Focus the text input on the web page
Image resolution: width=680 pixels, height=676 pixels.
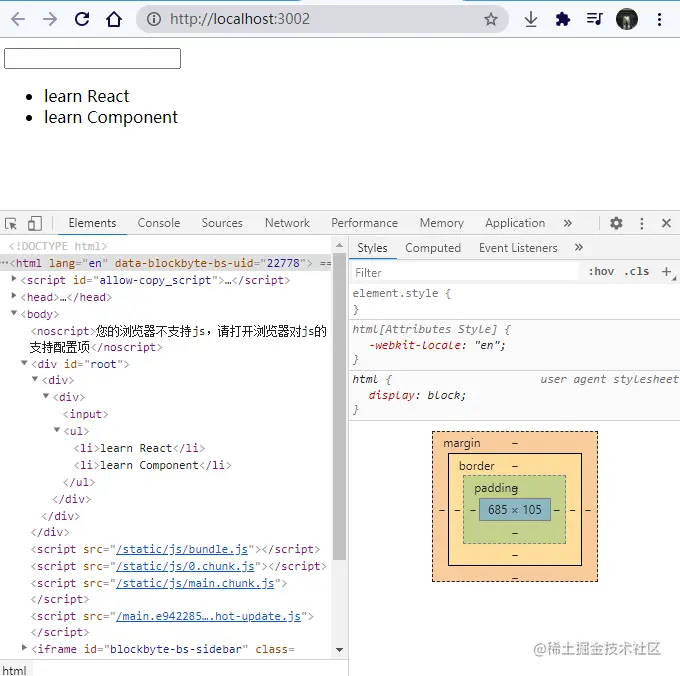point(92,59)
